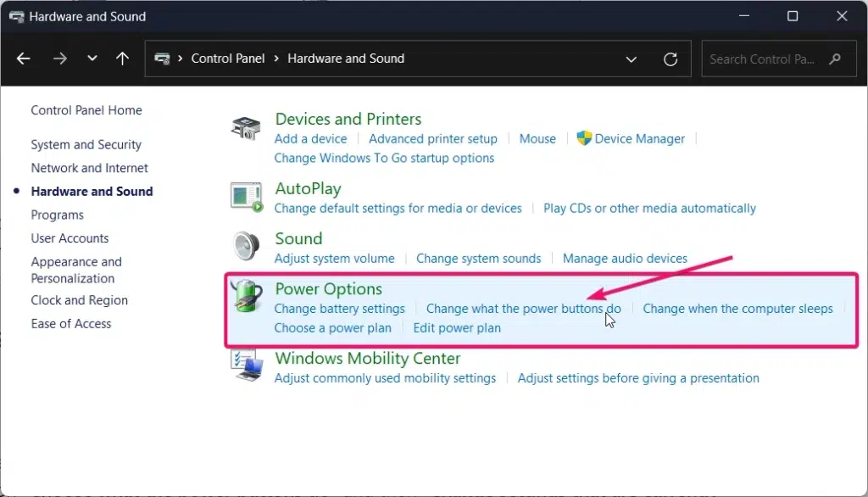The image size is (868, 497).
Task: Click the Windows Mobility Center icon
Action: 247,366
